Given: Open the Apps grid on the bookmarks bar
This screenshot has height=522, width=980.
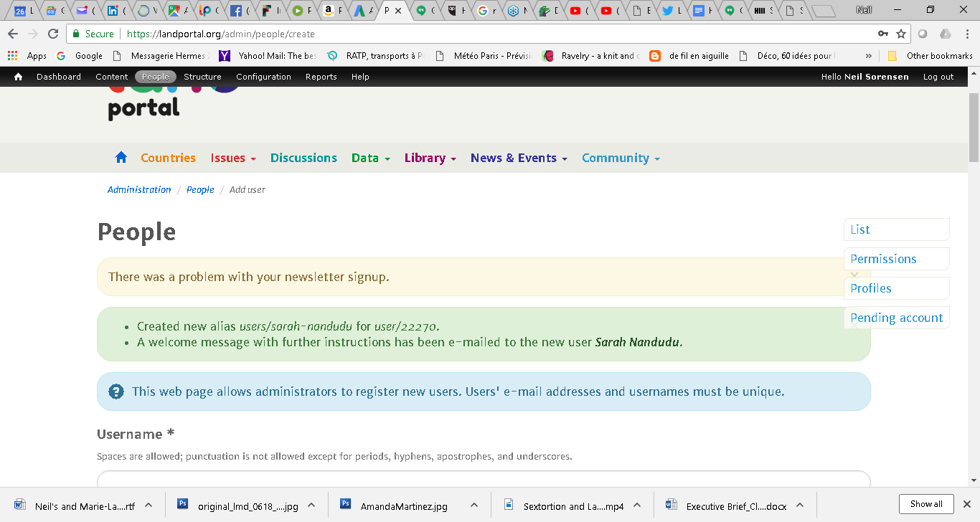Looking at the screenshot, I should pyautogui.click(x=11, y=55).
